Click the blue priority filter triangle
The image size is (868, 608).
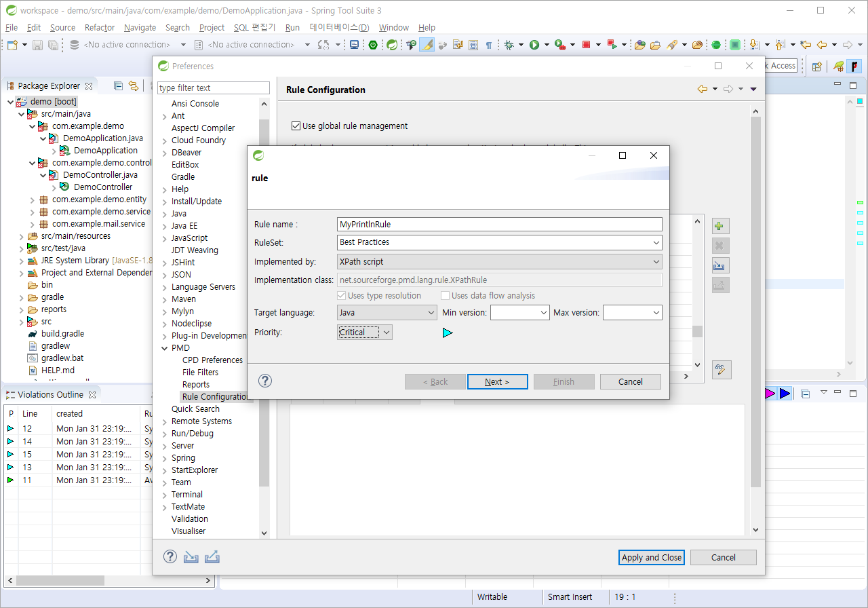[785, 394]
